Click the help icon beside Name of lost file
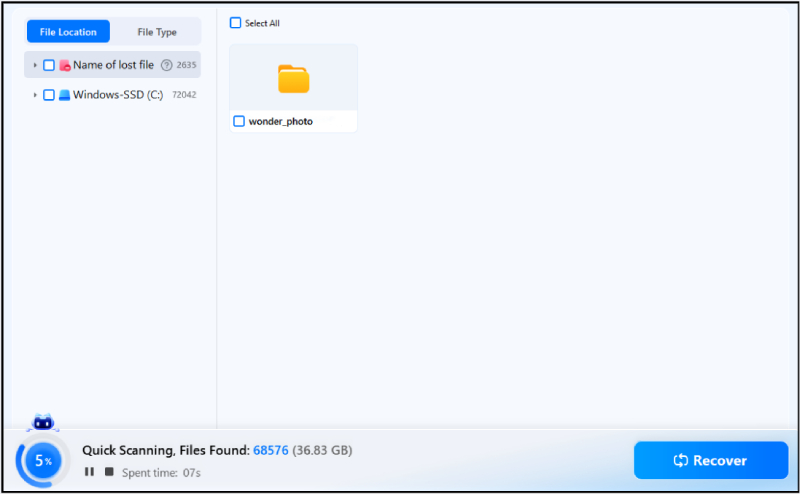Viewport: 800px width, 494px height. pyautogui.click(x=166, y=65)
